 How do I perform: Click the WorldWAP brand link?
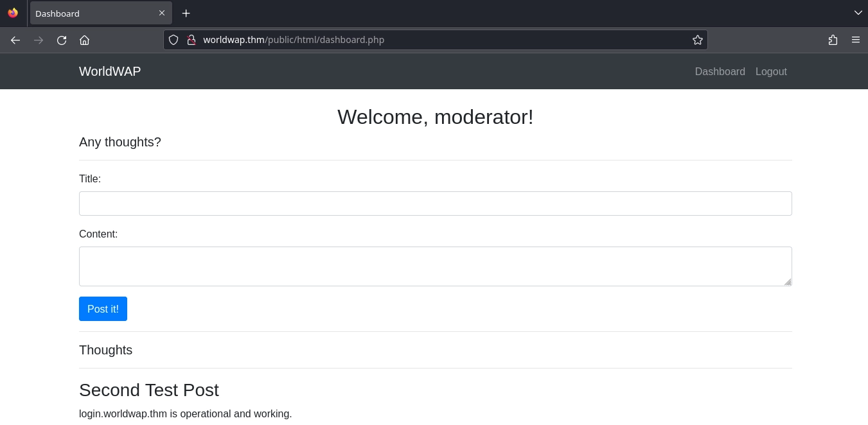110,71
